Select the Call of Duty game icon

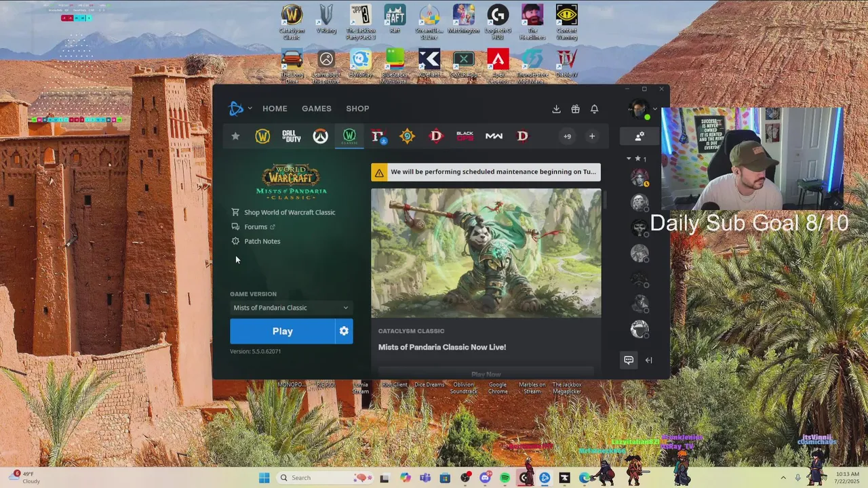pos(292,136)
